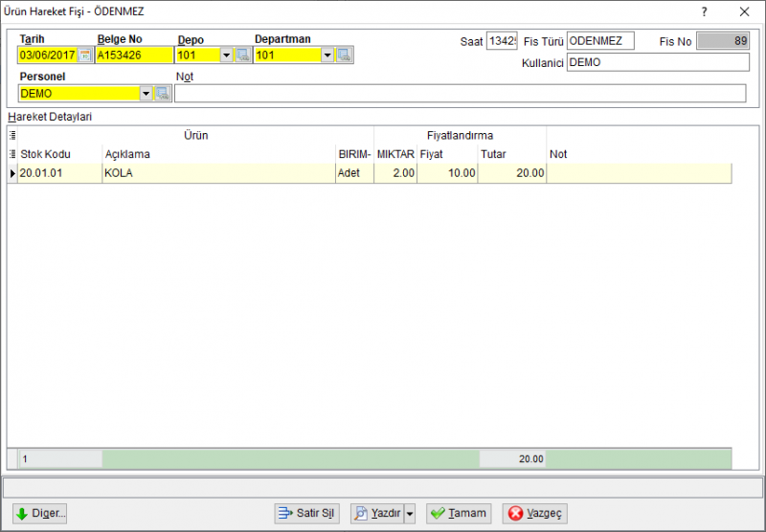Click the grid options icon beside Ürün header
The width and height of the screenshot is (766, 532).
12,135
